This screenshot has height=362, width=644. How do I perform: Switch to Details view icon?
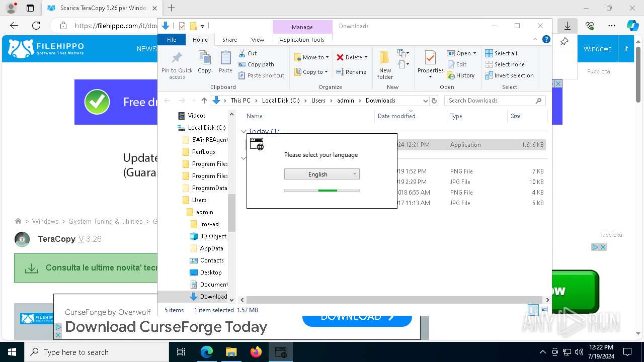[x=533, y=310]
